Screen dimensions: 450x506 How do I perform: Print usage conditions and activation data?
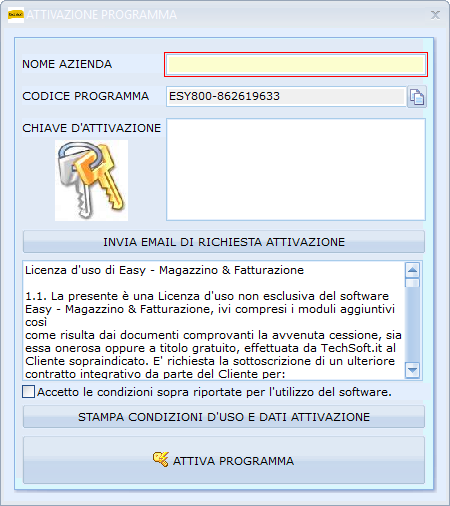point(224,417)
